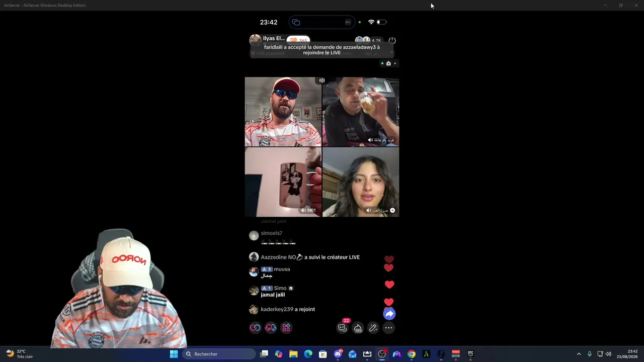Click the microphone tray icon
This screenshot has width=644, height=362.
590,354
